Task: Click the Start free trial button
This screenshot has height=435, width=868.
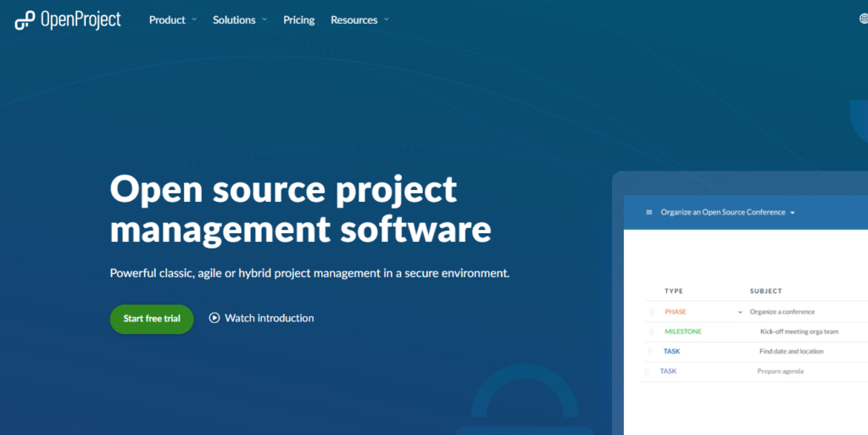Action: [152, 319]
